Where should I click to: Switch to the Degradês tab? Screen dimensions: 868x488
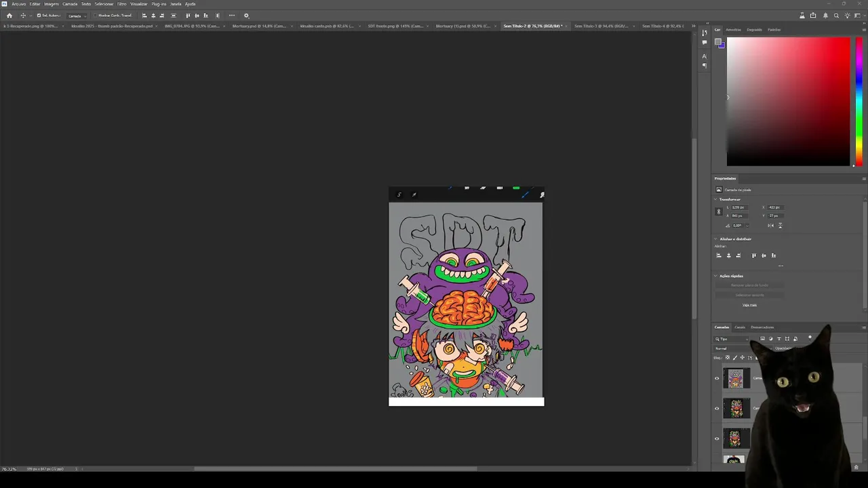(x=754, y=30)
